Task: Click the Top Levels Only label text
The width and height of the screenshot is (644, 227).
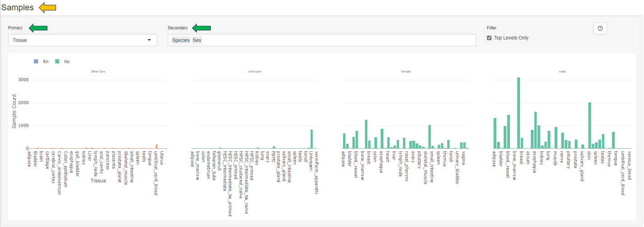Action: point(511,38)
